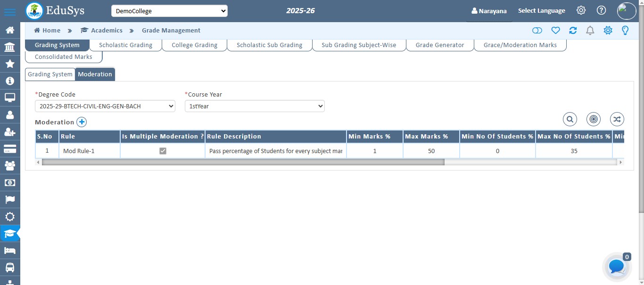Click the heart favorites icon
The height and width of the screenshot is (285, 644).
555,31
